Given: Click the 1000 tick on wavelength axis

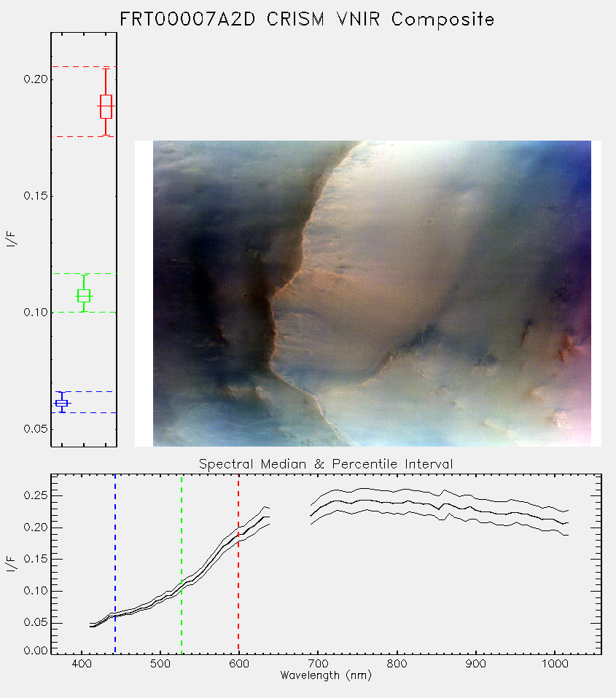Looking at the screenshot, I should tap(555, 664).
